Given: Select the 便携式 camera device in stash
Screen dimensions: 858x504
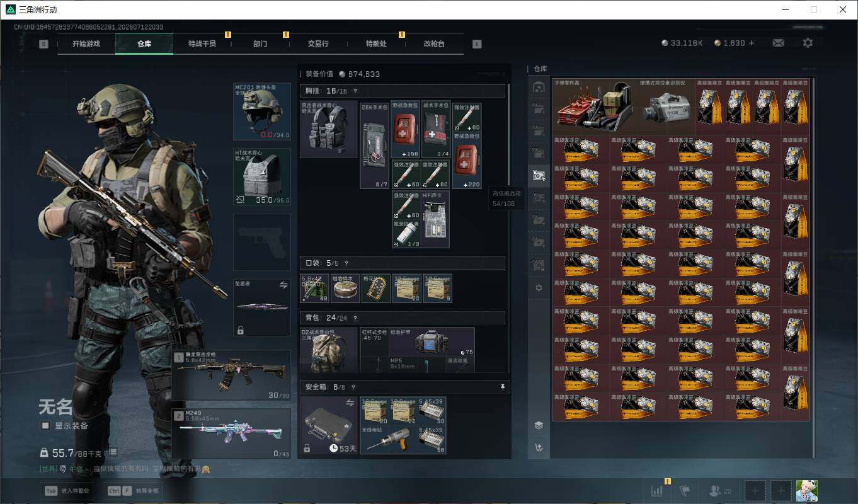Looking at the screenshot, I should pyautogui.click(x=666, y=106).
